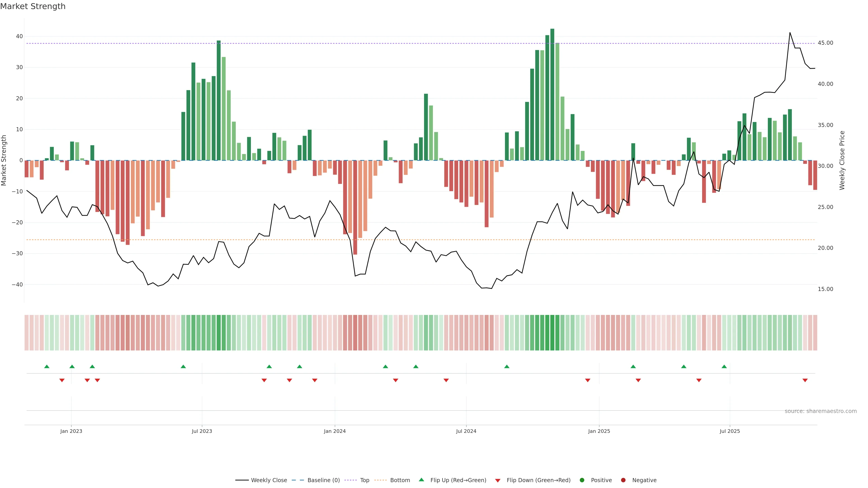Click the last red flip-down marker
The height and width of the screenshot is (488, 868).
pyautogui.click(x=805, y=380)
